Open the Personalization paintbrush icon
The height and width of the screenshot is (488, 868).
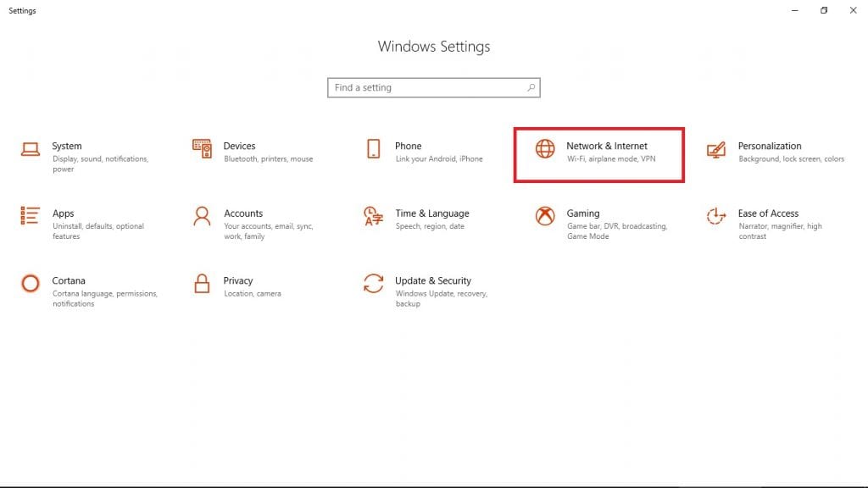(715, 149)
